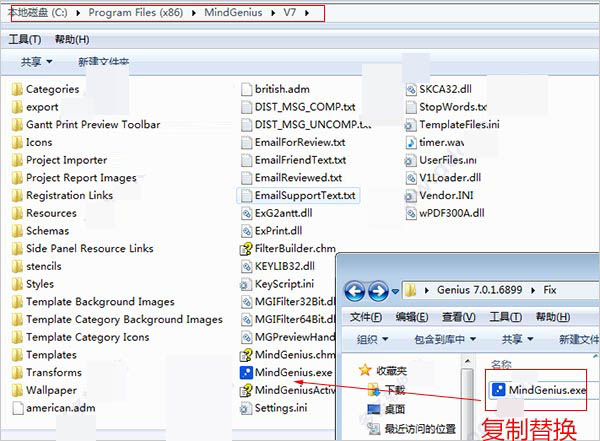Select the MindGenius.chm help file icon
The width and height of the screenshot is (600, 441).
coord(246,355)
